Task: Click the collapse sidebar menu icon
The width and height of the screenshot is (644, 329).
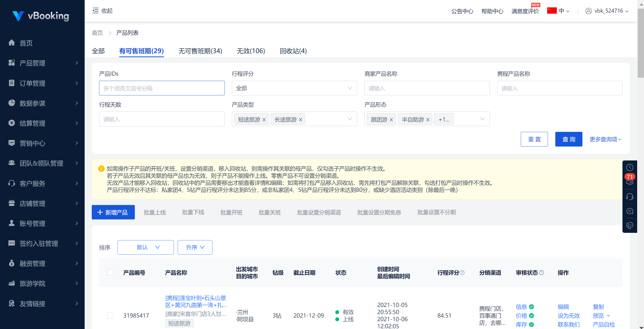Action: tap(96, 11)
